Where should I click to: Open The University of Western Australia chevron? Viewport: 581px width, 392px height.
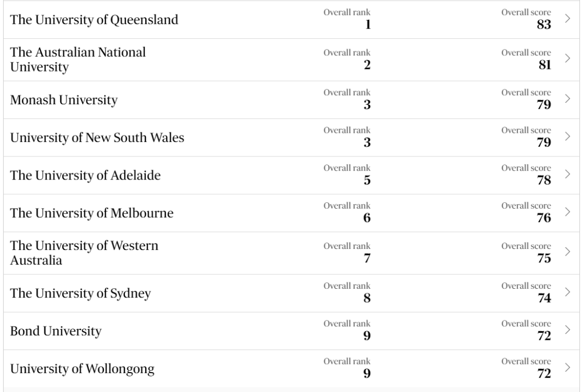[567, 252]
